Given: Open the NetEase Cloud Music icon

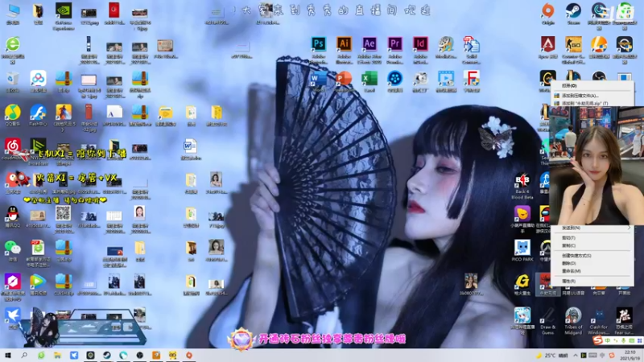Looking at the screenshot, I should (x=13, y=146).
